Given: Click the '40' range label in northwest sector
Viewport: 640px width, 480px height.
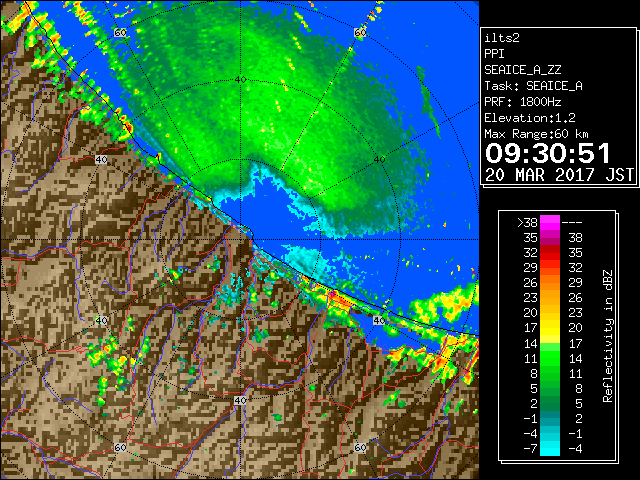Looking at the screenshot, I should (x=101, y=159).
